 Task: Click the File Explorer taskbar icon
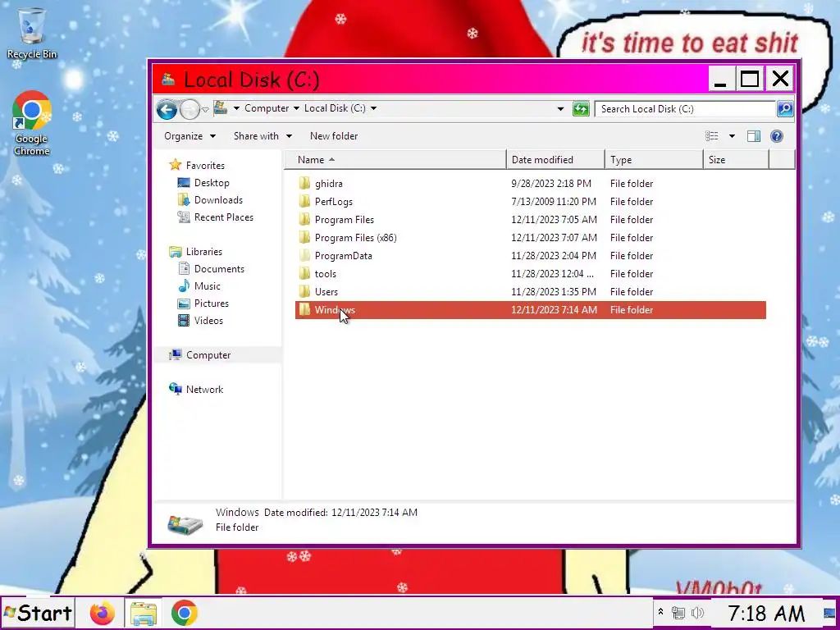(144, 614)
